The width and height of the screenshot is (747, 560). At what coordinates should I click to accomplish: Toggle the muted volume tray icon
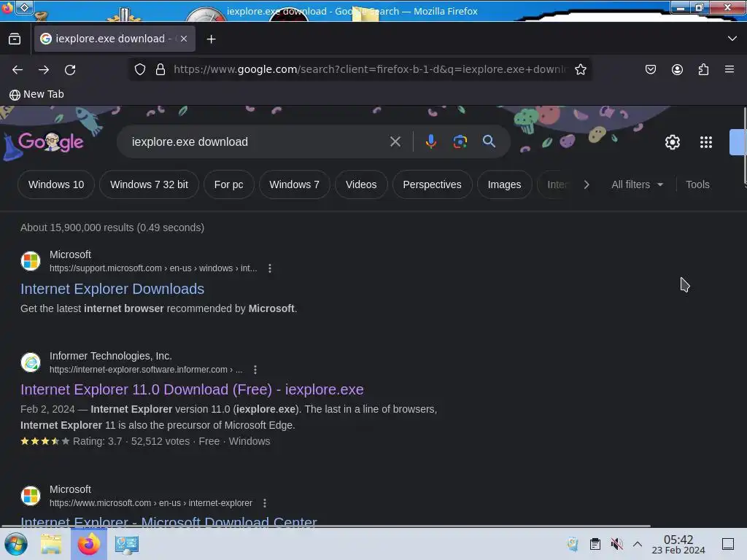(x=616, y=544)
